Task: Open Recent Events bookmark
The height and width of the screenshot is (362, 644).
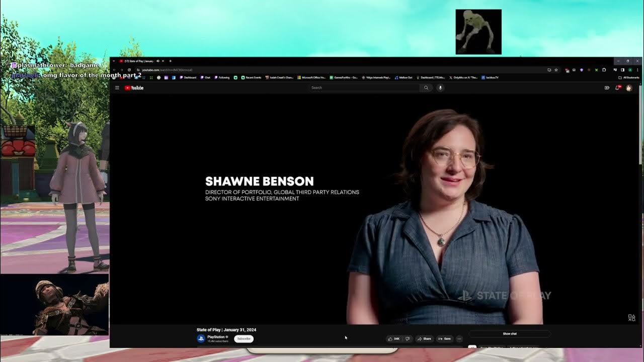Action: (251, 77)
